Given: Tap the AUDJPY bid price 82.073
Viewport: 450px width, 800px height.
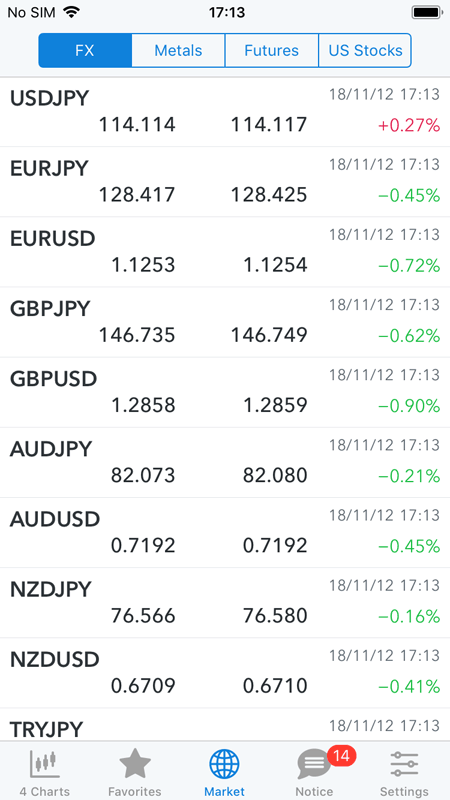Looking at the screenshot, I should 143,476.
